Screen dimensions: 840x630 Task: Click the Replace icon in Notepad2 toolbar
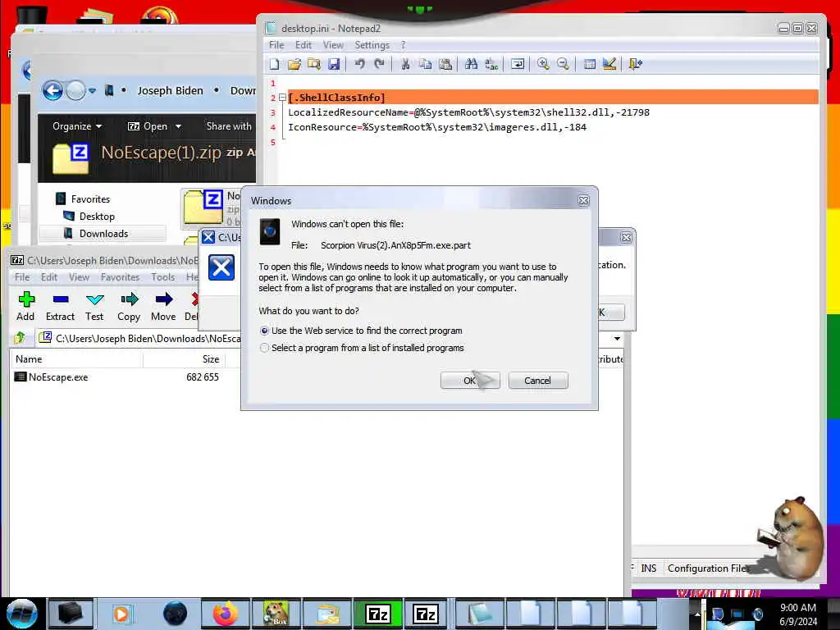click(x=491, y=64)
